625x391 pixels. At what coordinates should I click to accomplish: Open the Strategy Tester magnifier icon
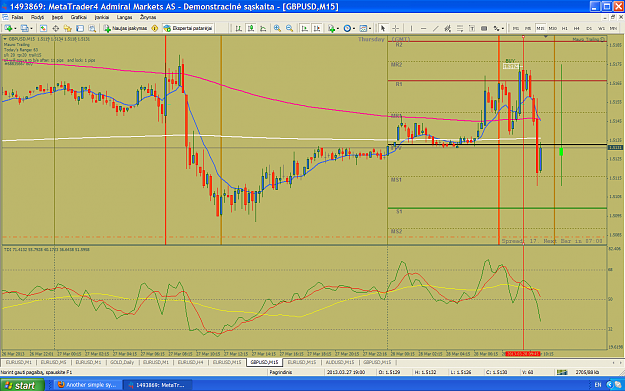pyautogui.click(x=92, y=28)
